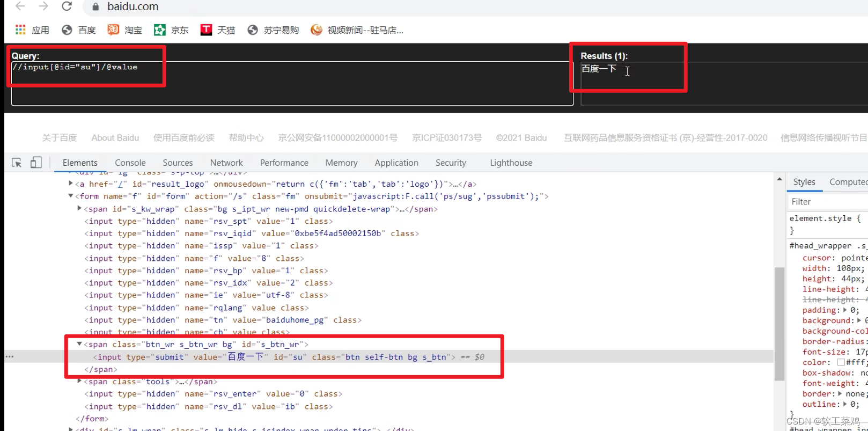The image size is (868, 431).
Task: Open the Performance tab
Action: pos(284,163)
